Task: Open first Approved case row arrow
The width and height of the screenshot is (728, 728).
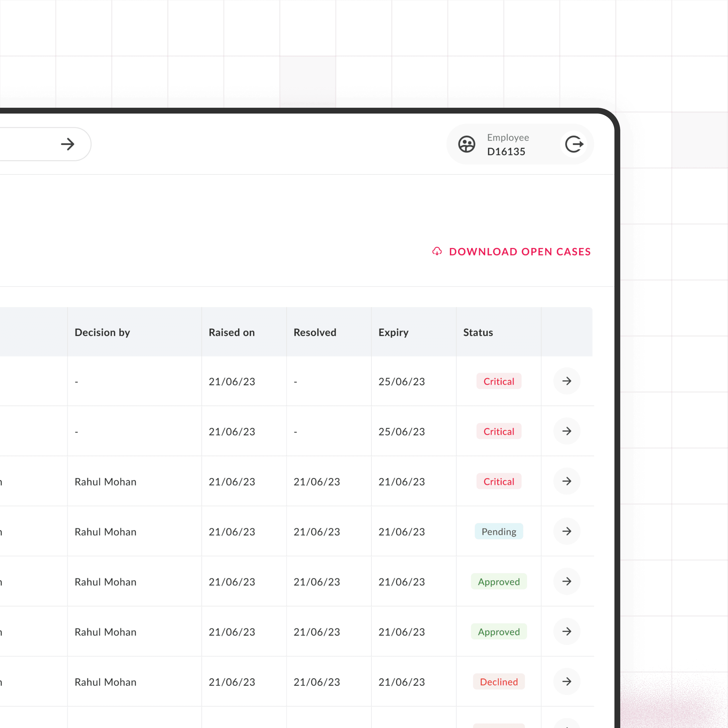Action: click(566, 581)
